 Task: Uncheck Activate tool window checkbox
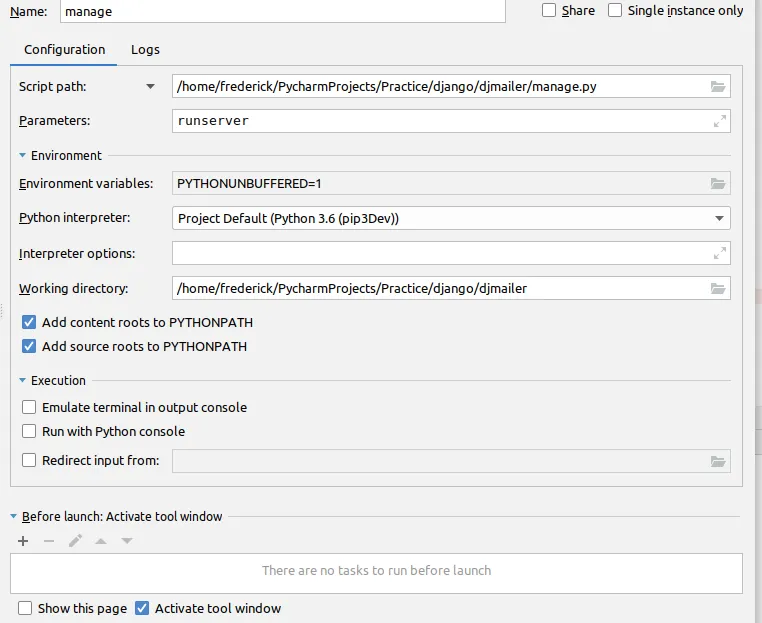(x=142, y=608)
